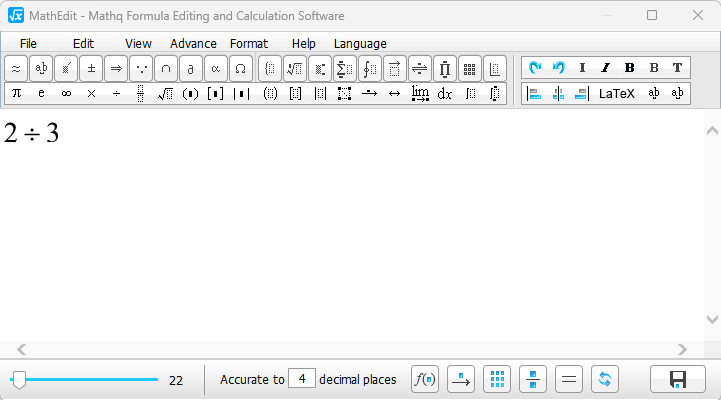Open the overbar product (Π) templates palette
The height and width of the screenshot is (400, 721).
tap(445, 69)
